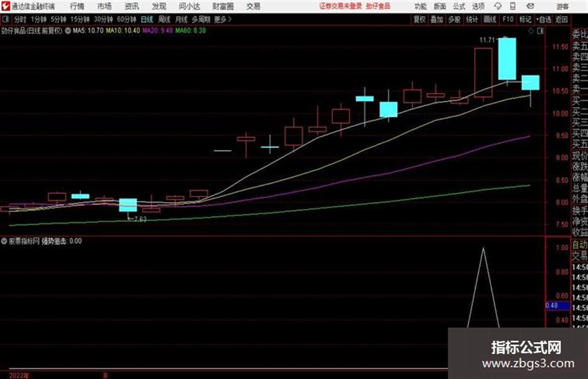This screenshot has height=379, width=588.
Task: Expand the 更多 period options
Action: point(222,19)
